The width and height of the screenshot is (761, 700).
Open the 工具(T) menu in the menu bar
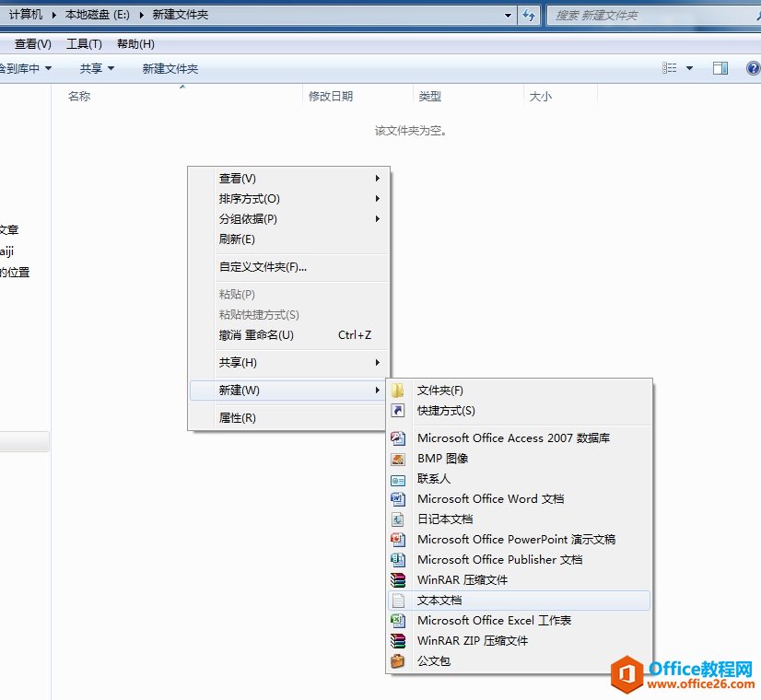coord(84,44)
